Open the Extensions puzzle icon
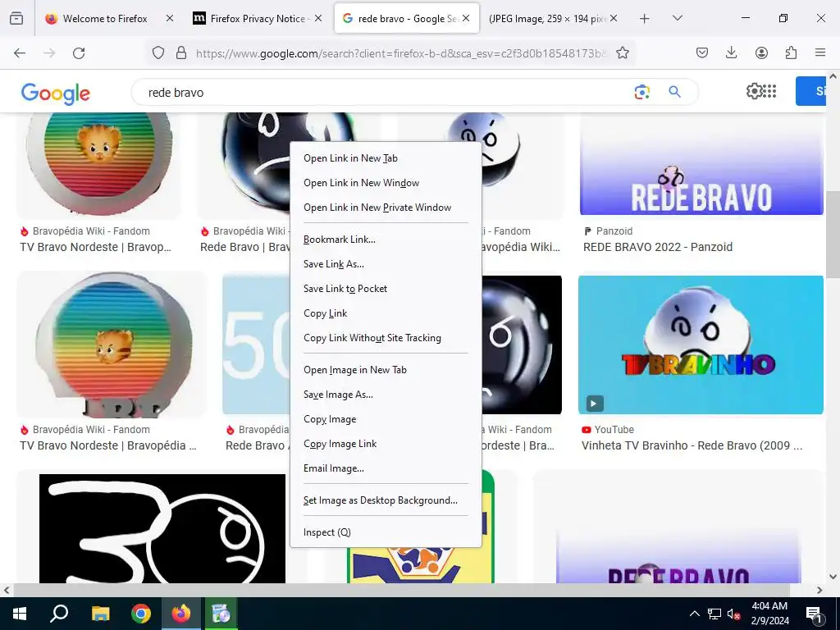This screenshot has height=630, width=840. click(791, 52)
